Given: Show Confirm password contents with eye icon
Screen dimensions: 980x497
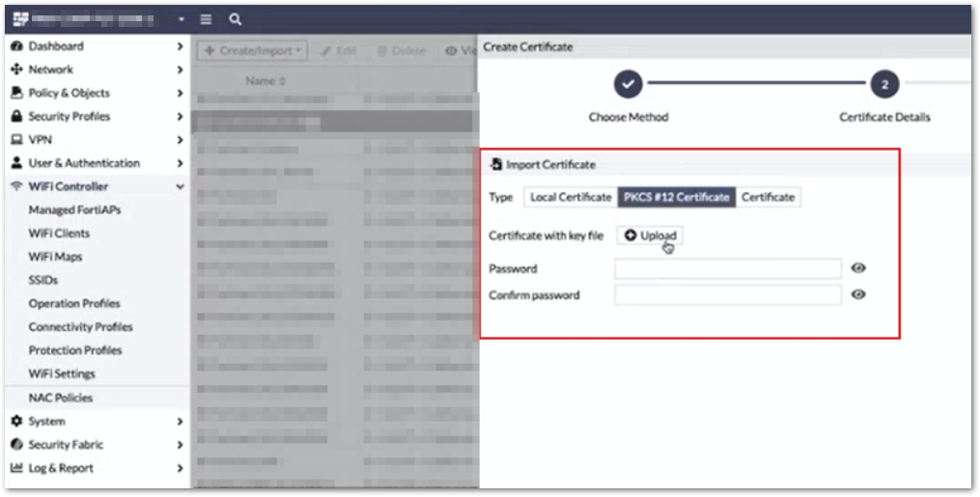Looking at the screenshot, I should 858,294.
